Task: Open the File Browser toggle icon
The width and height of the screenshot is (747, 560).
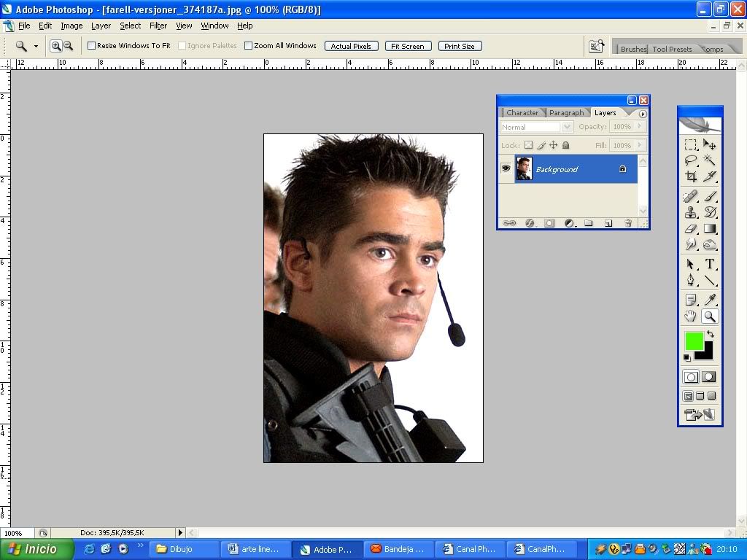Action: (596, 46)
